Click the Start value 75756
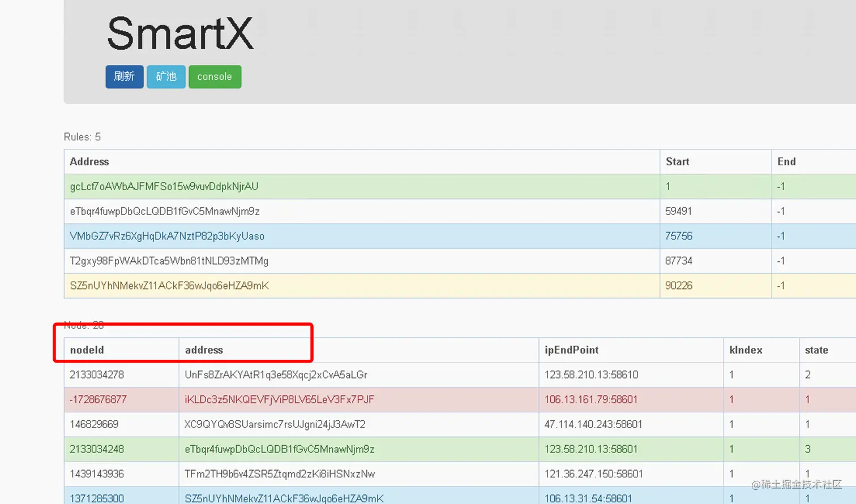Image resolution: width=856 pixels, height=504 pixels. coord(679,236)
